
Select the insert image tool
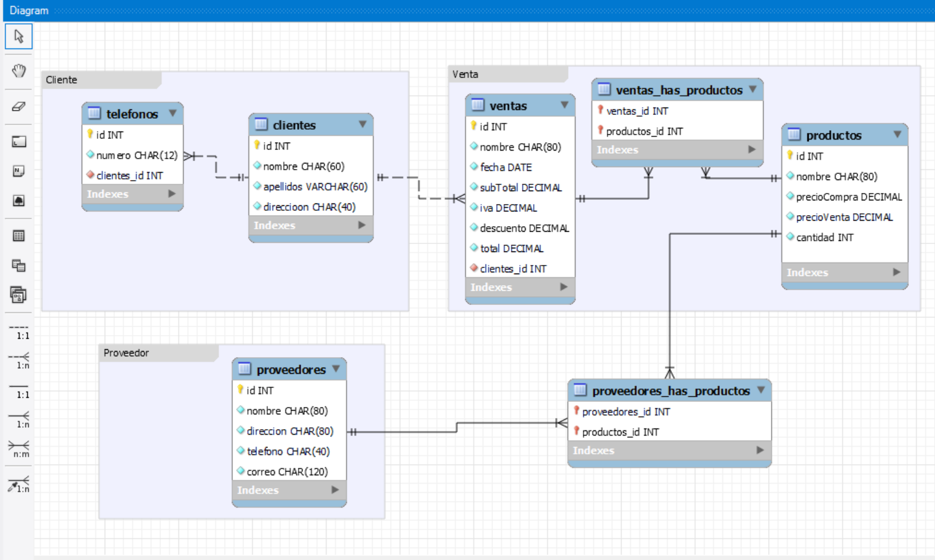[18, 200]
